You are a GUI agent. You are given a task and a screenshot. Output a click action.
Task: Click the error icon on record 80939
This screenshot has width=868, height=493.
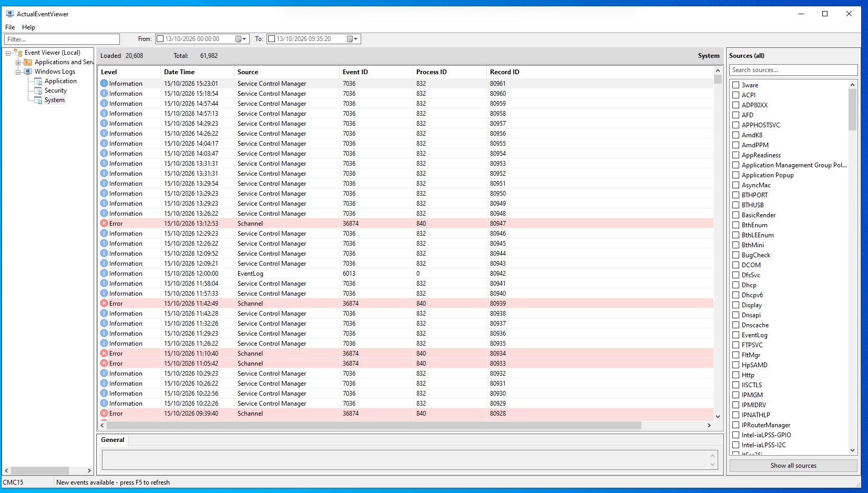pyautogui.click(x=104, y=304)
